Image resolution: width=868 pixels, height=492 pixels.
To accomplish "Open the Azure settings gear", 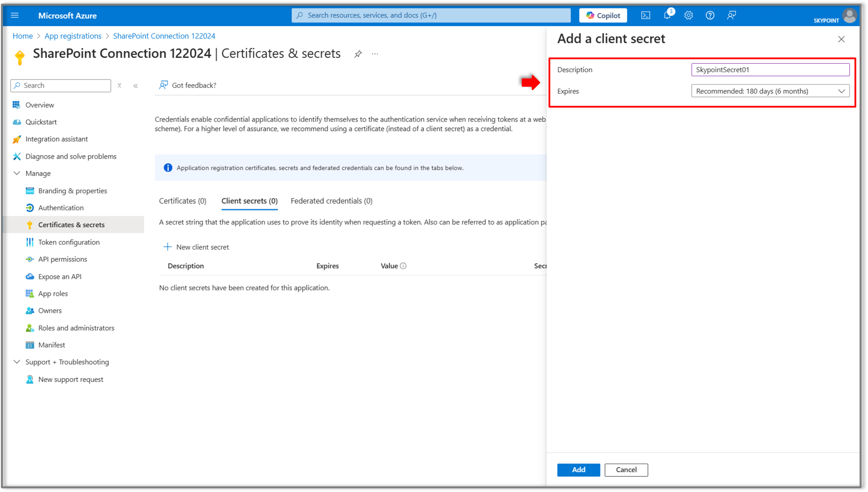I will (689, 15).
